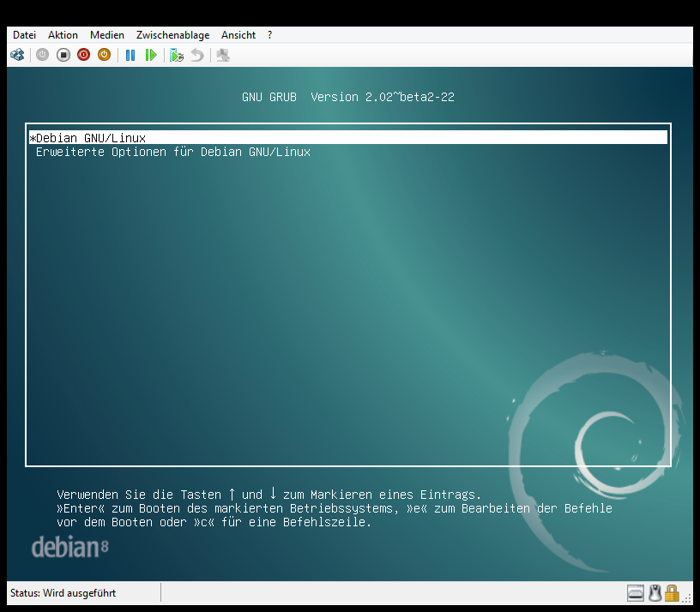Select the Debian GNU/Linux boot entry
The width and height of the screenshot is (700, 612).
click(x=348, y=138)
